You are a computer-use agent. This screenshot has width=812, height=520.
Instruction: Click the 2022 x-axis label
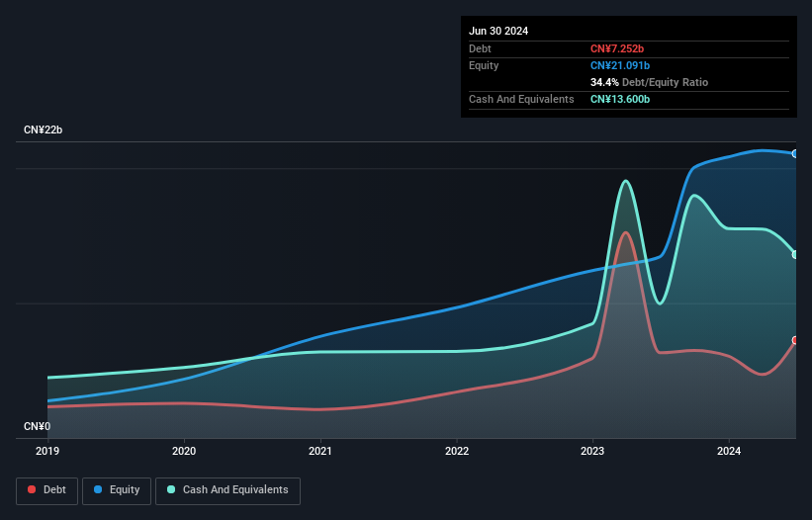pos(457,451)
